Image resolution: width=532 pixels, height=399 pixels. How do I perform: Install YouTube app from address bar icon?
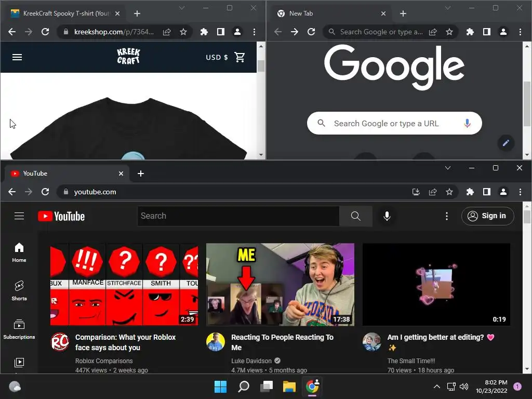pyautogui.click(x=416, y=192)
